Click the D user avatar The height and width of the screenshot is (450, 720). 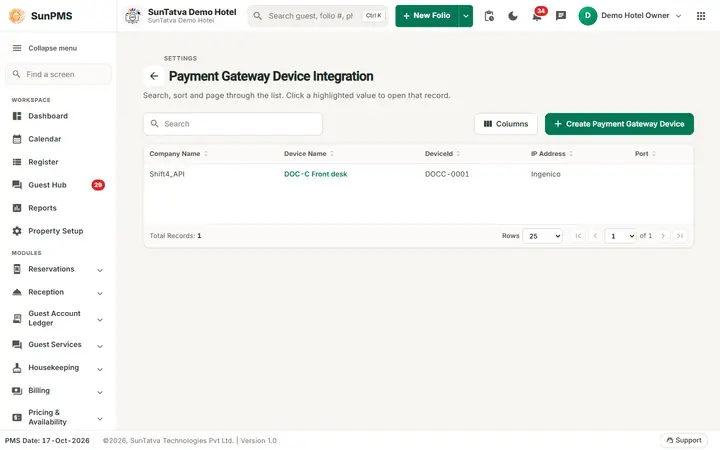[588, 16]
